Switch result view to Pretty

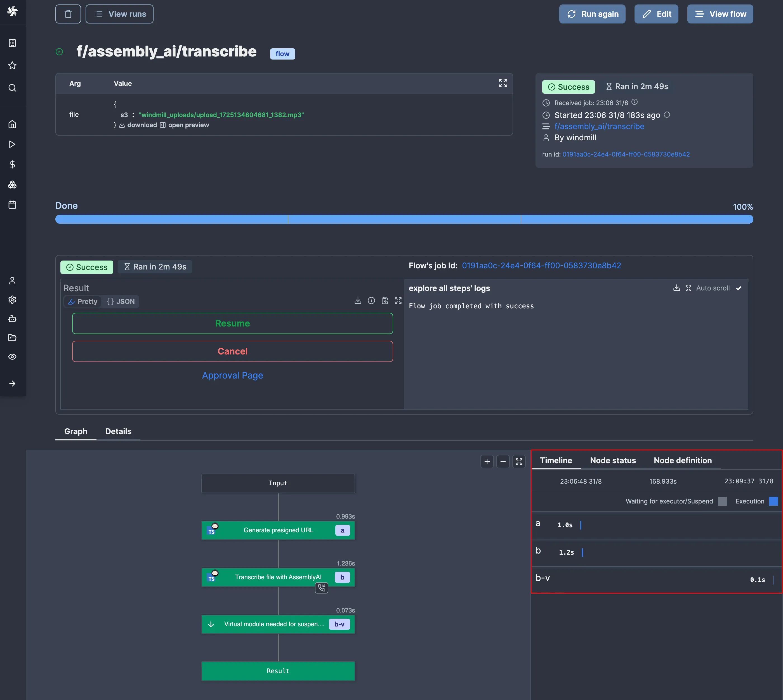pyautogui.click(x=83, y=302)
